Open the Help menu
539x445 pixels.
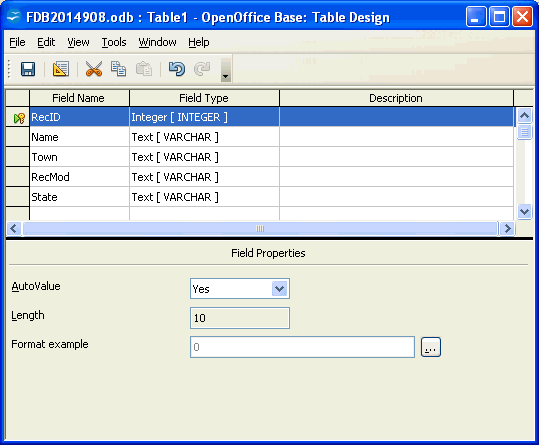click(199, 42)
